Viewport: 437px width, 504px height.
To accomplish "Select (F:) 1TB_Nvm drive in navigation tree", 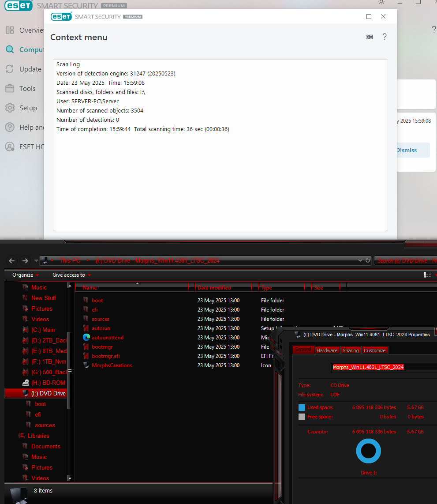I will pos(44,361).
